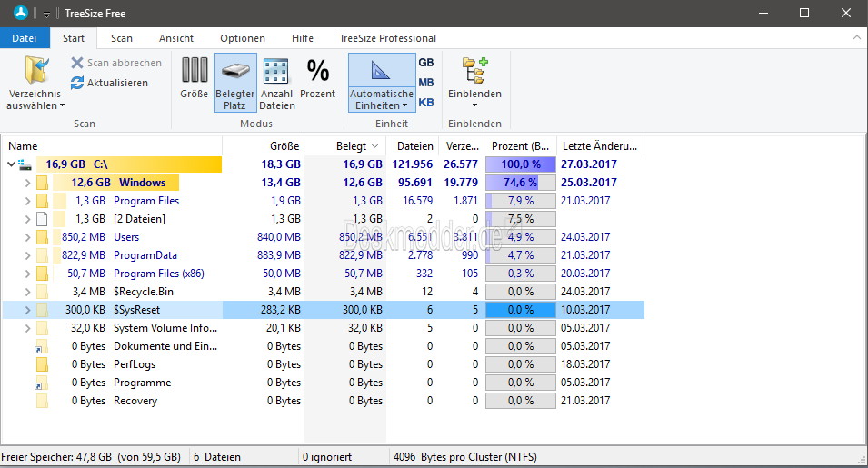
Task: Select the Automatische Einheiten unit icon
Action: point(381,71)
